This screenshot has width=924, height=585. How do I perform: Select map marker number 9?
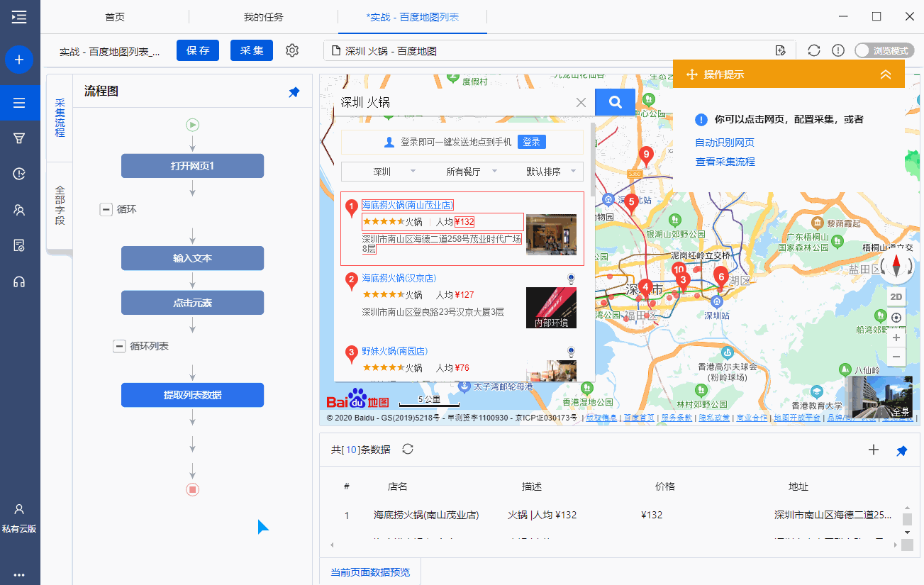pyautogui.click(x=645, y=155)
